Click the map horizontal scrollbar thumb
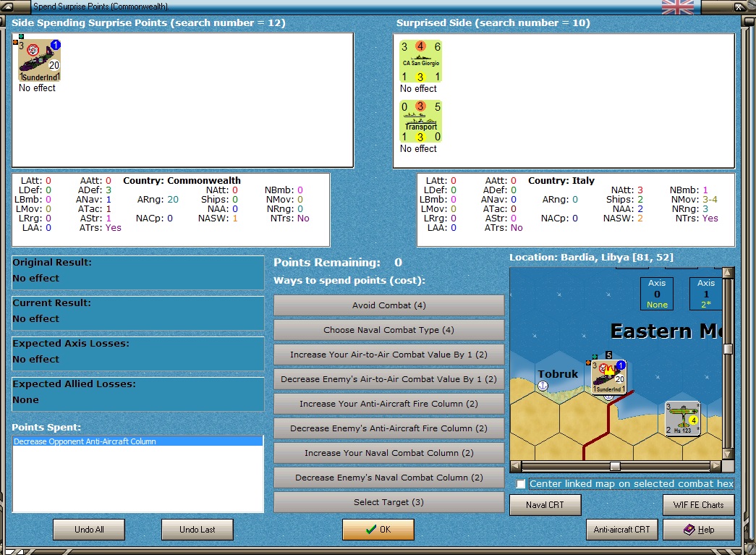Screen dimensions: 756x555 tap(615, 466)
